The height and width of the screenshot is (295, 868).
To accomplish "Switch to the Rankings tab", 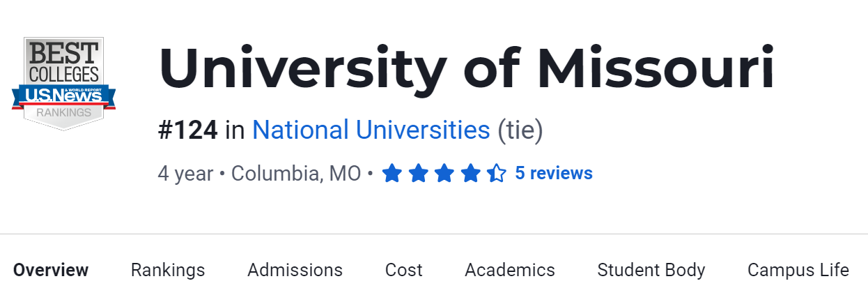I will pos(168,270).
